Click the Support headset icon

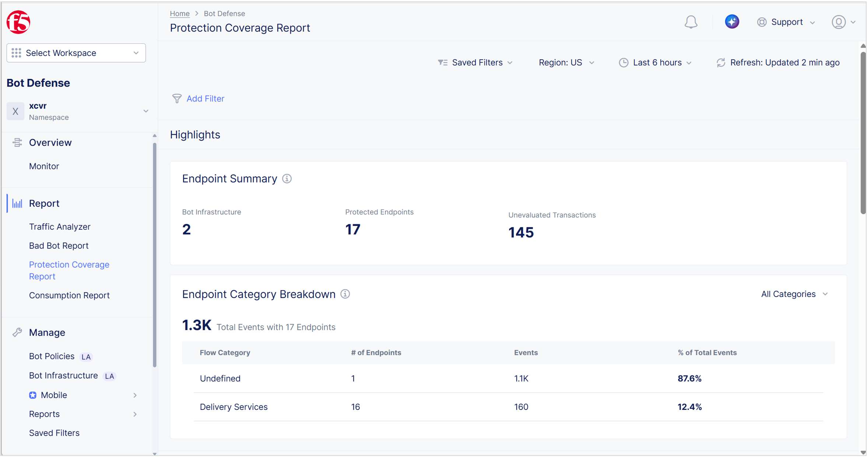(x=762, y=22)
